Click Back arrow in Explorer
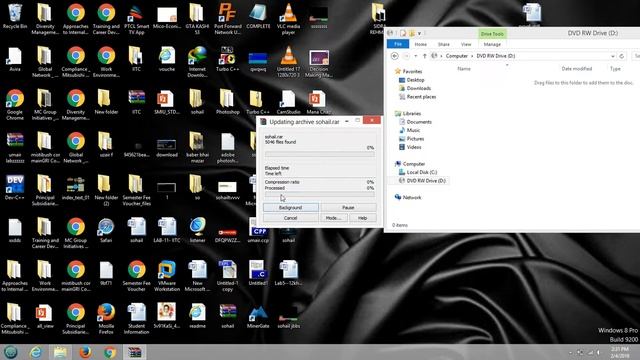Image resolution: width=640 pixels, height=360 pixels. (x=395, y=56)
